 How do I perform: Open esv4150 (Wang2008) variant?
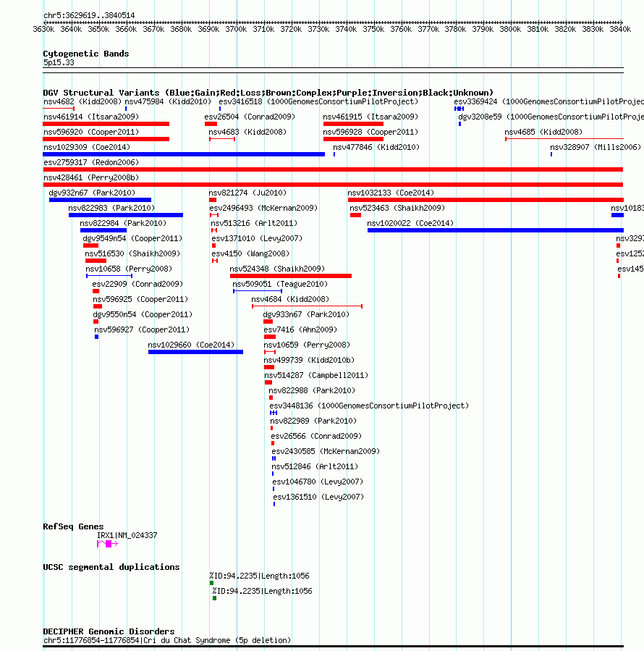click(x=250, y=253)
